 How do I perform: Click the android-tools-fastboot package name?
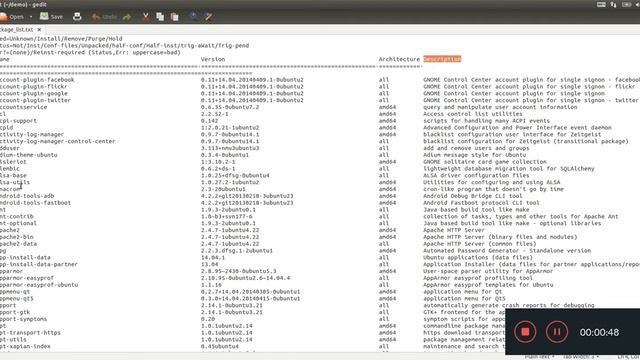36,203
